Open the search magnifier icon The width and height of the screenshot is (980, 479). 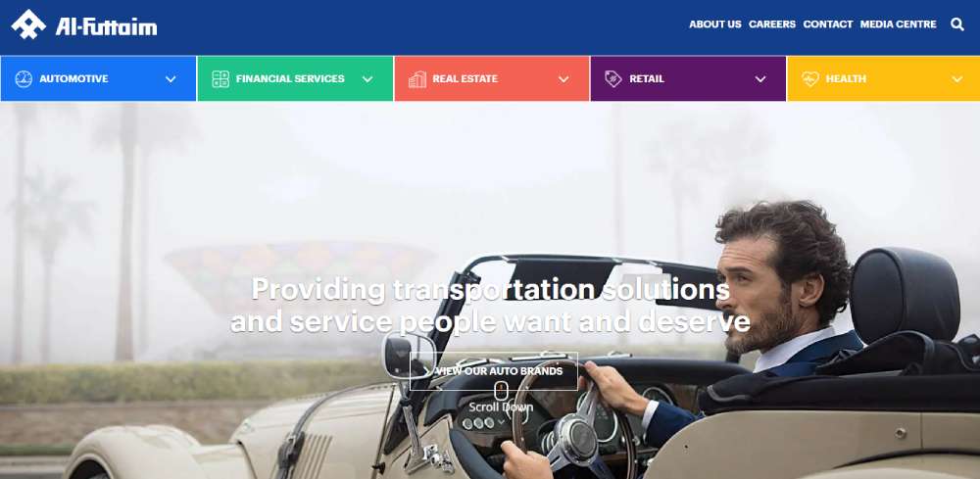click(x=956, y=24)
